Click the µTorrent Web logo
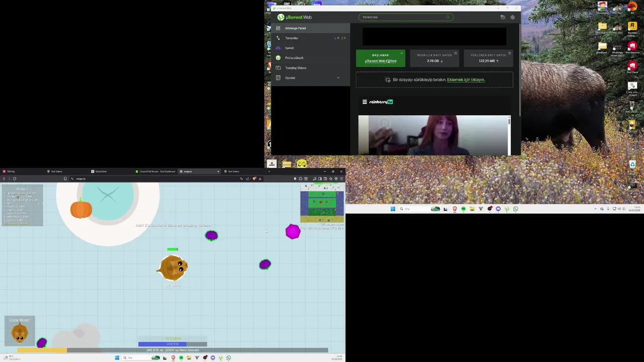This screenshot has width=644, height=362. [295, 17]
